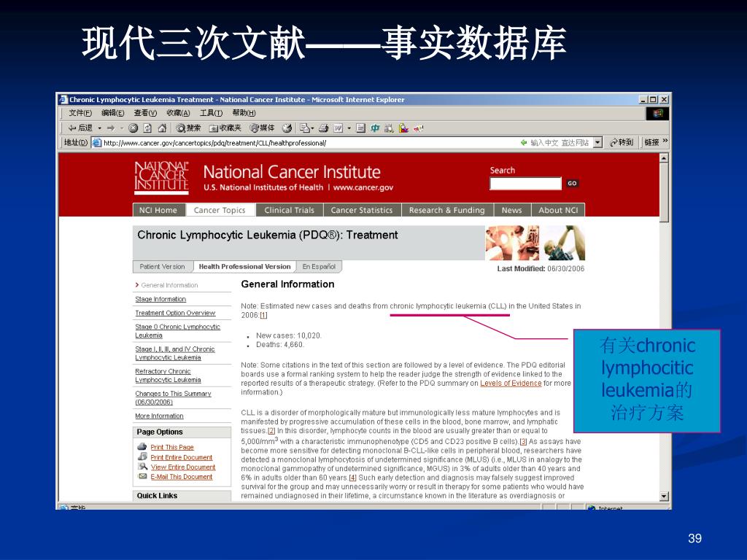Go to the Home page icon
Screen dimensions: 747x560
click(x=162, y=128)
